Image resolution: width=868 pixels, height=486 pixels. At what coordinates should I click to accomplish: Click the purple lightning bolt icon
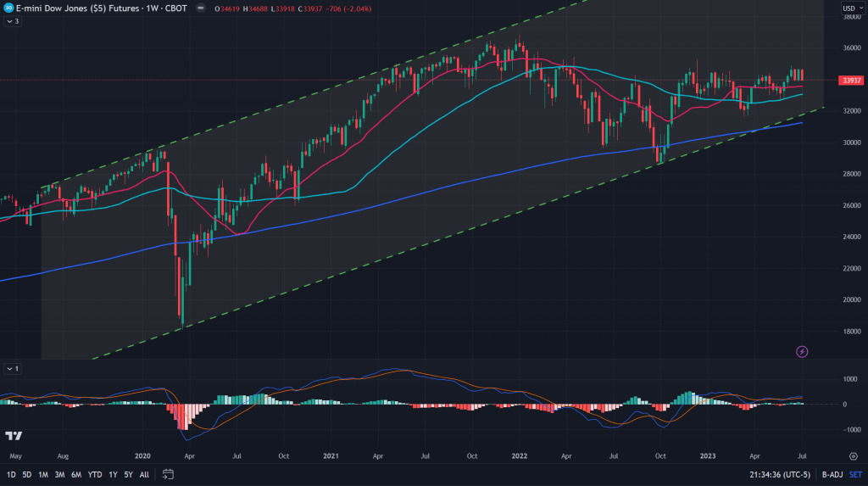pyautogui.click(x=802, y=351)
